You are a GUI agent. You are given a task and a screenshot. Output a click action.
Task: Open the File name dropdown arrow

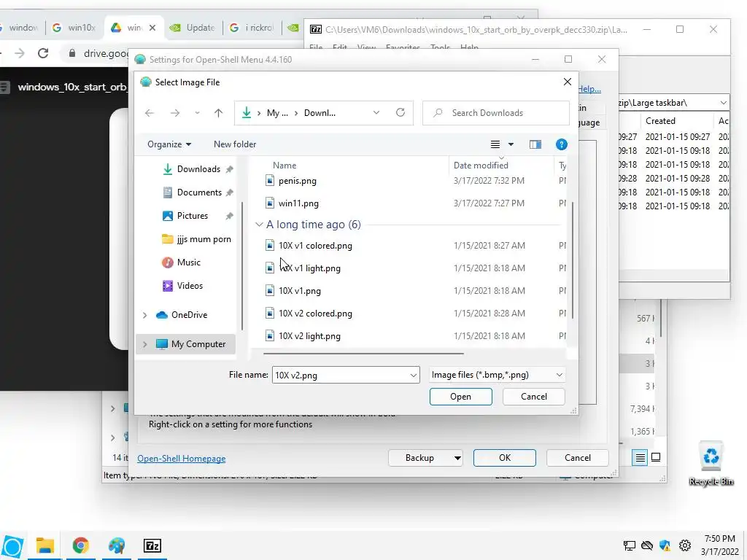click(414, 376)
